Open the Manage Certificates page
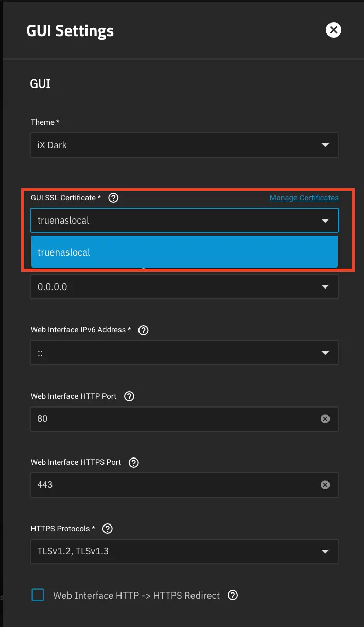This screenshot has height=627, width=364. tap(304, 197)
